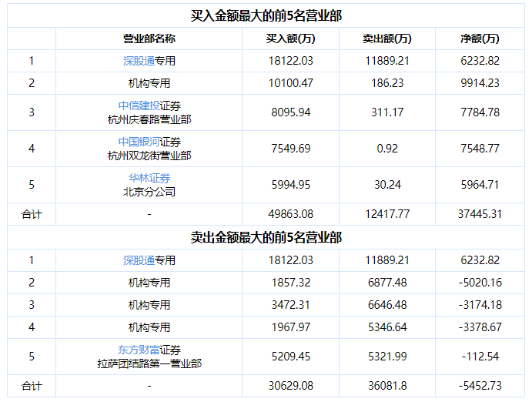Select buy amount 5209.45
Screen dimensions: 532x402
[x=291, y=357]
